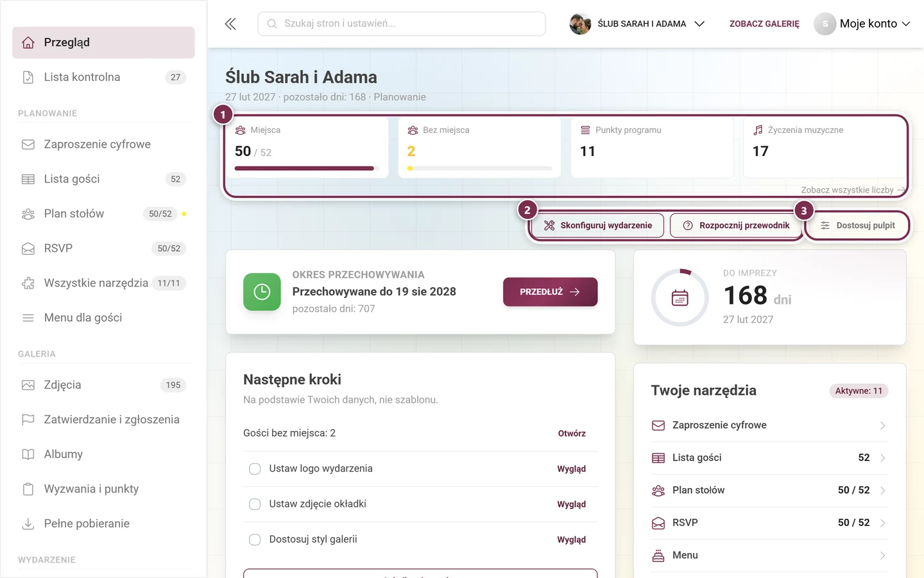Open the Dostosuj pulpit button
924x578 pixels.
coord(857,225)
